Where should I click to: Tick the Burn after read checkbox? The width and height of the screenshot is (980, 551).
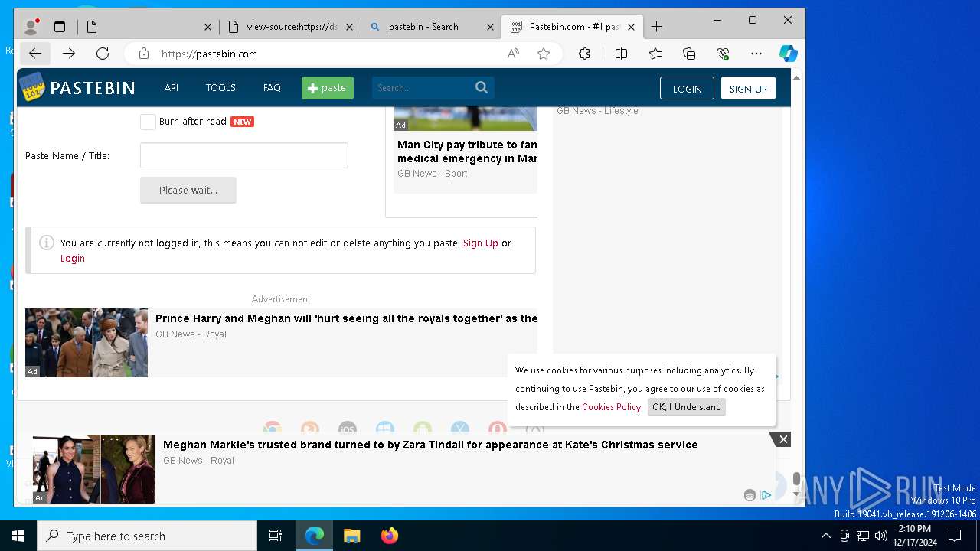[x=148, y=122]
